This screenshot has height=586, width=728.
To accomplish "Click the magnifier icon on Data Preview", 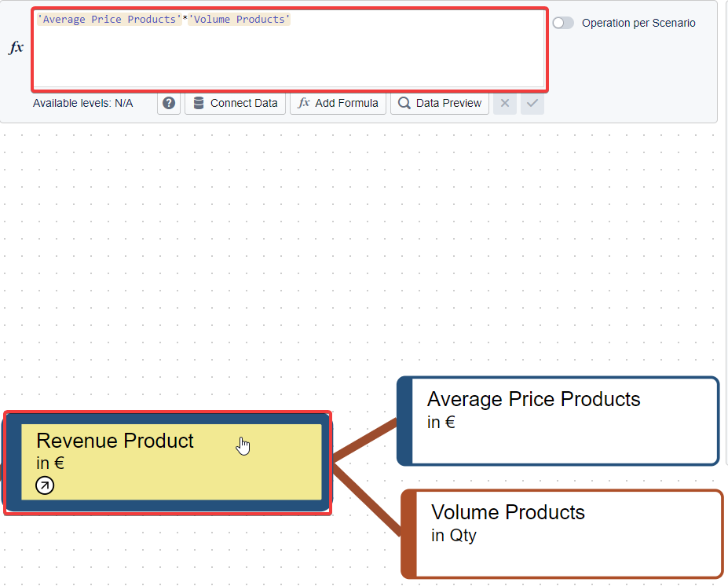I will (404, 103).
